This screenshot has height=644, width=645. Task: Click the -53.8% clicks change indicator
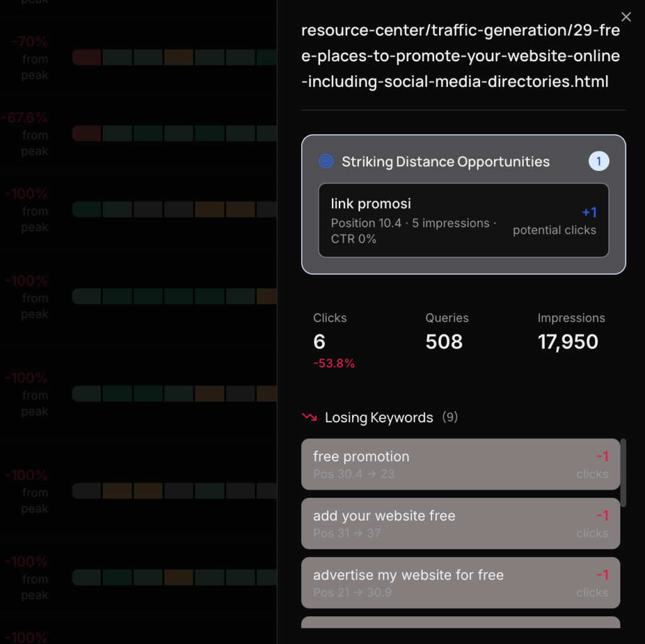334,364
